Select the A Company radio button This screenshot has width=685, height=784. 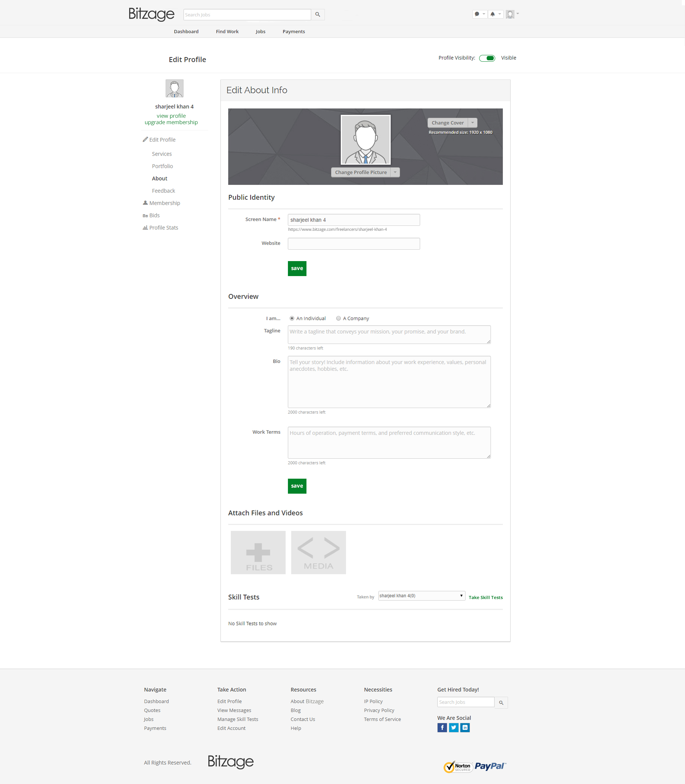(338, 318)
